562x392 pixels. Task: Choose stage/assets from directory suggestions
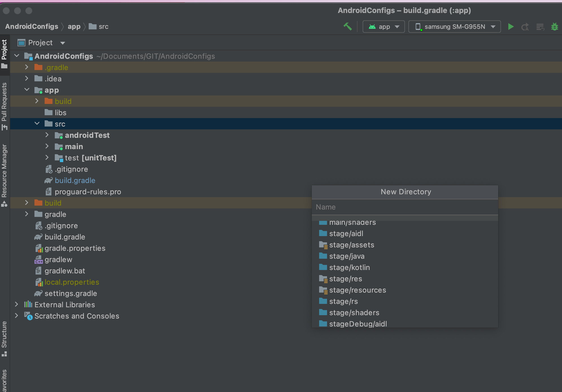[405, 245]
